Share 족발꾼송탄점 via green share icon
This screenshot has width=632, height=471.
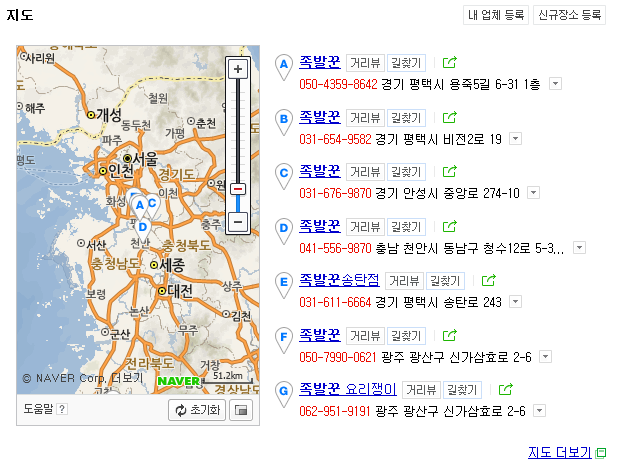coord(489,280)
